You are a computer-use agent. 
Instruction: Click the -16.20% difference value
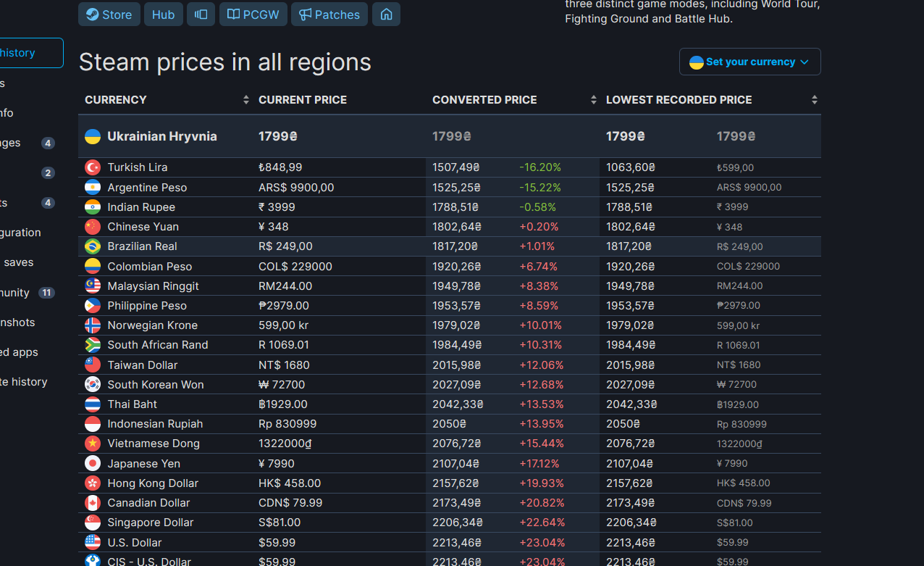click(540, 167)
